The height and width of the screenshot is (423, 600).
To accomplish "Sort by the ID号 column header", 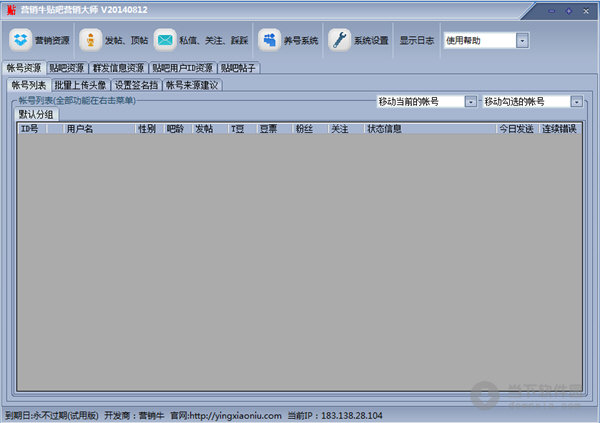I will point(32,129).
